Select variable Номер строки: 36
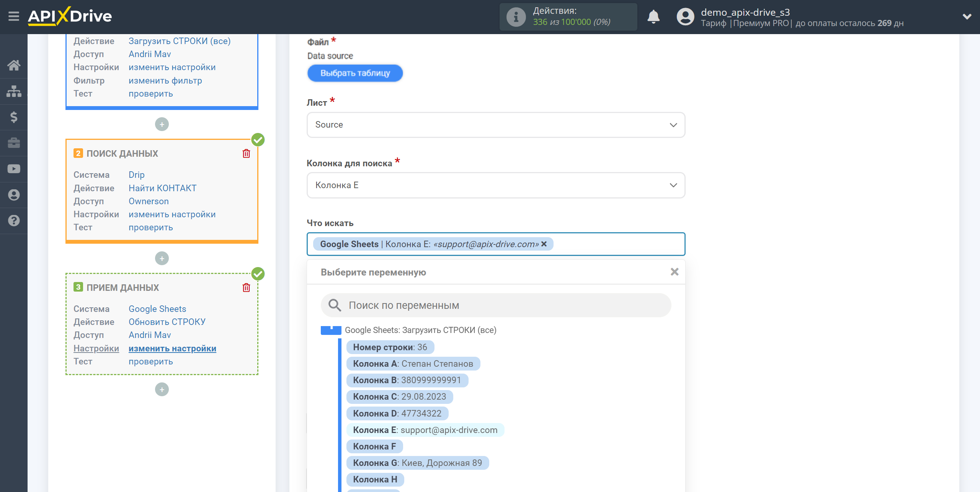The width and height of the screenshot is (980, 492). pos(390,347)
